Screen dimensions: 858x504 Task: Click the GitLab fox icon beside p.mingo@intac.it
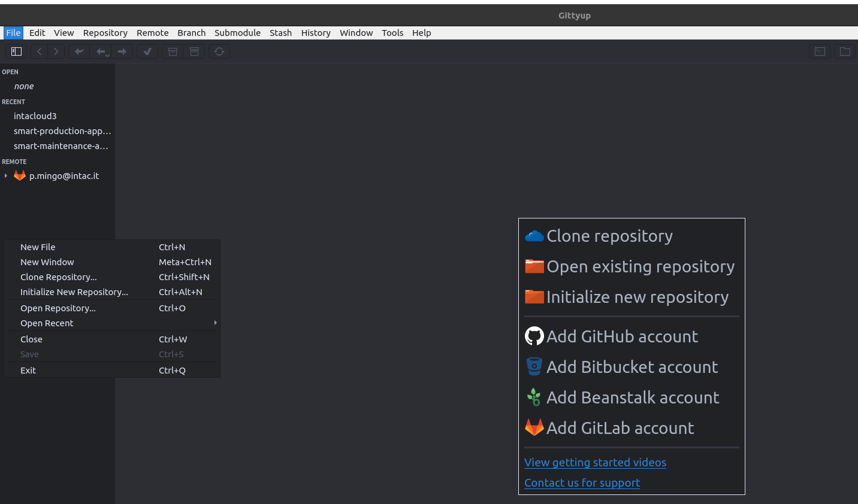[20, 175]
